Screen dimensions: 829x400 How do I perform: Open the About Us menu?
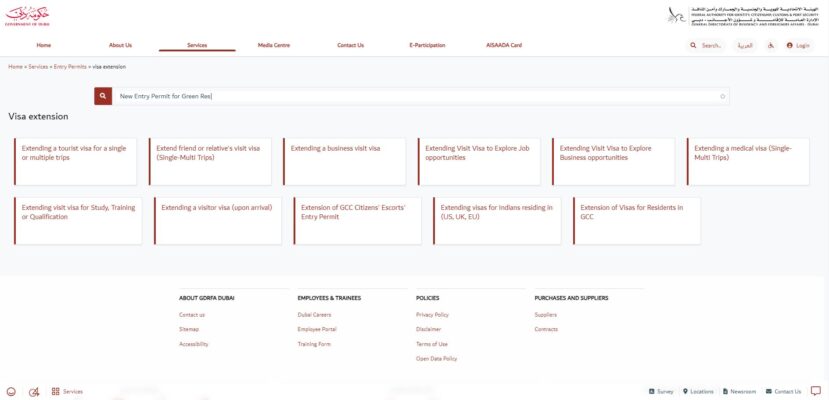click(x=120, y=45)
